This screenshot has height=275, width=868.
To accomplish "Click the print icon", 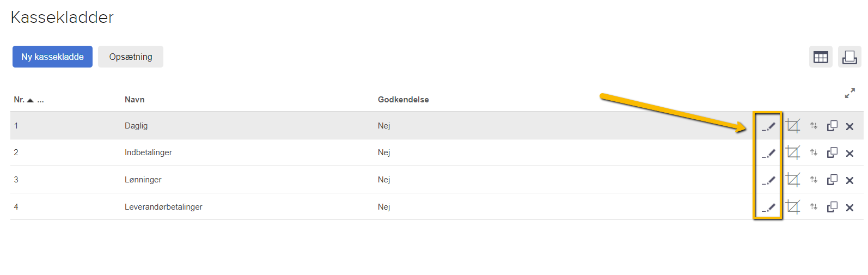I will [849, 57].
